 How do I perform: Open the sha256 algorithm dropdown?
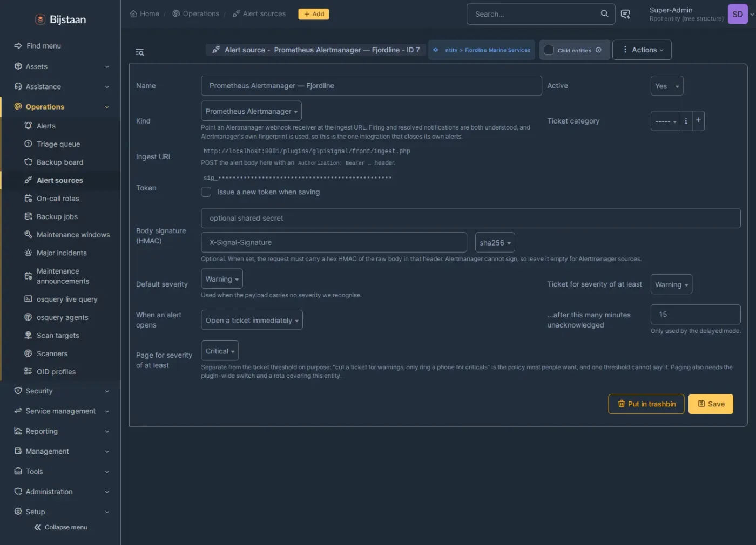point(495,242)
